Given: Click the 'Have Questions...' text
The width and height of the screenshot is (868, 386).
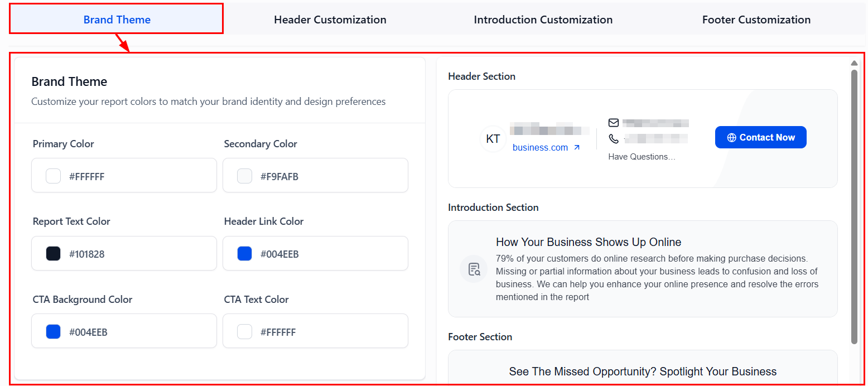Looking at the screenshot, I should (x=642, y=157).
